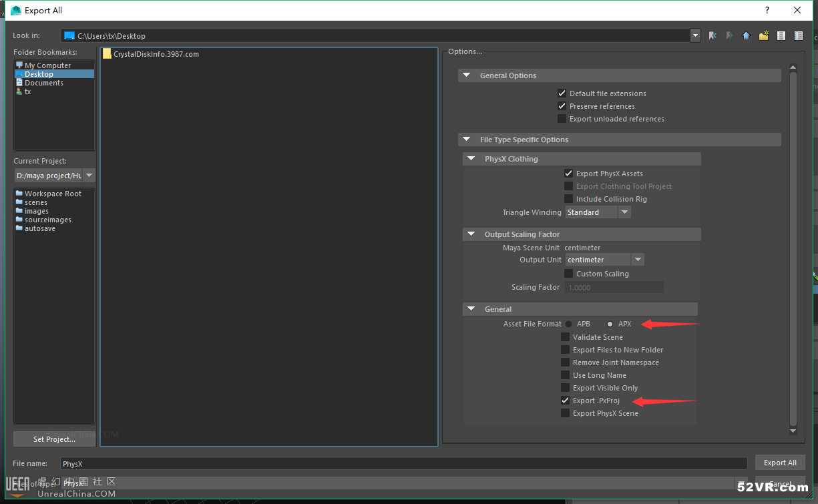Enable Custom Scaling checkbox
Screen dimensions: 818x504
[568, 274]
